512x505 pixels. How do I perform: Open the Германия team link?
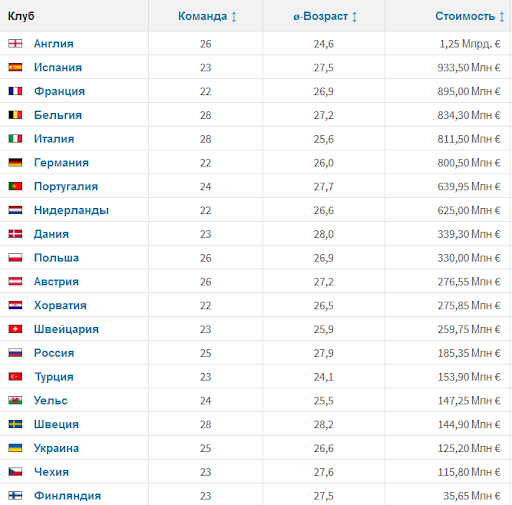click(61, 163)
